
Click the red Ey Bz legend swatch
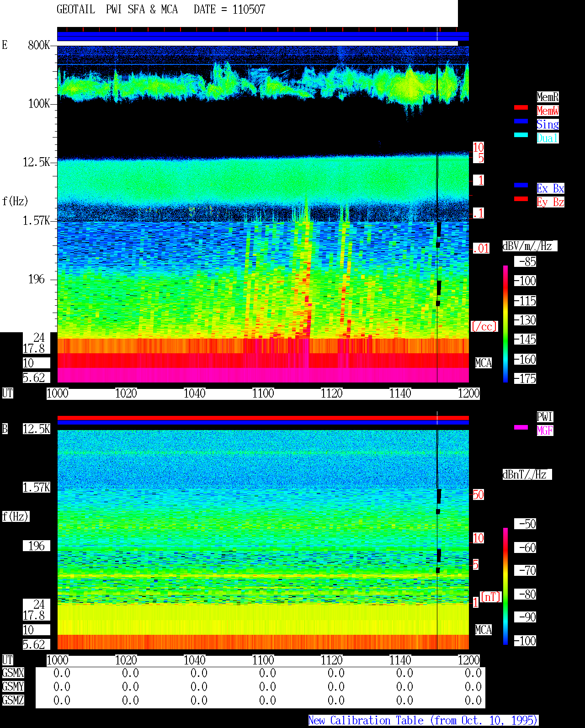(x=521, y=199)
